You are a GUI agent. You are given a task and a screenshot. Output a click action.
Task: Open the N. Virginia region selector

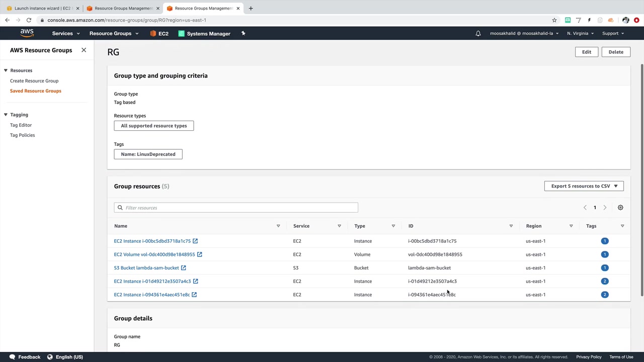580,34
